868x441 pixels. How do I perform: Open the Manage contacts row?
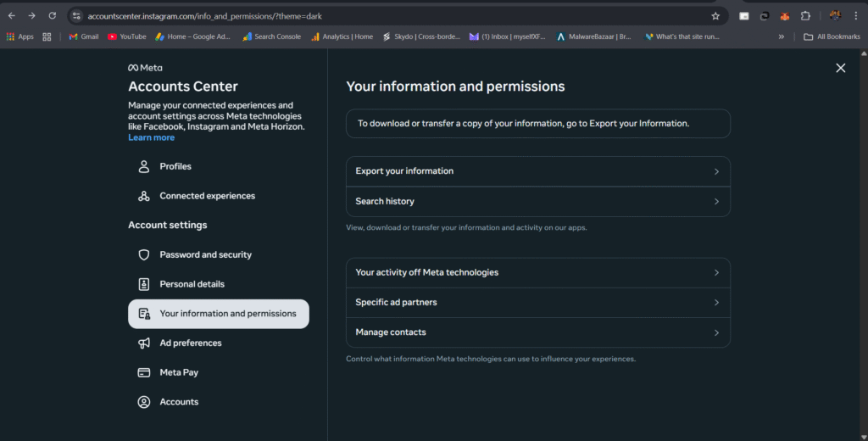click(x=538, y=332)
